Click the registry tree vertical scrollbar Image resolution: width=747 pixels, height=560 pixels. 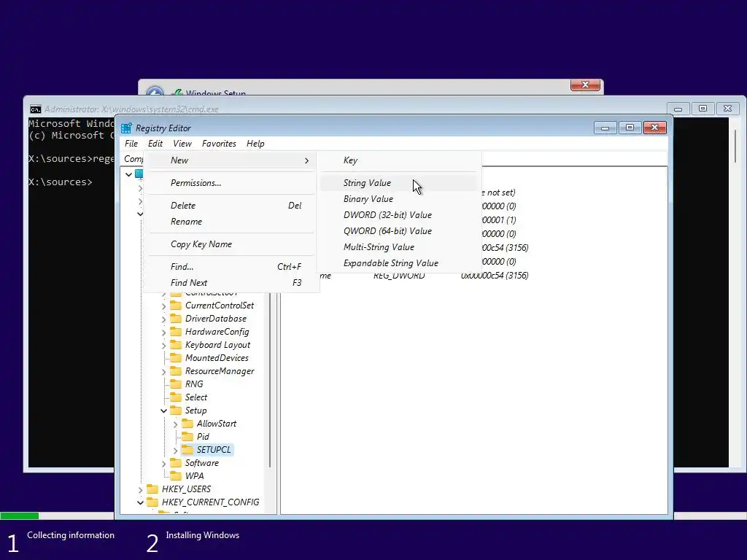pos(270,380)
